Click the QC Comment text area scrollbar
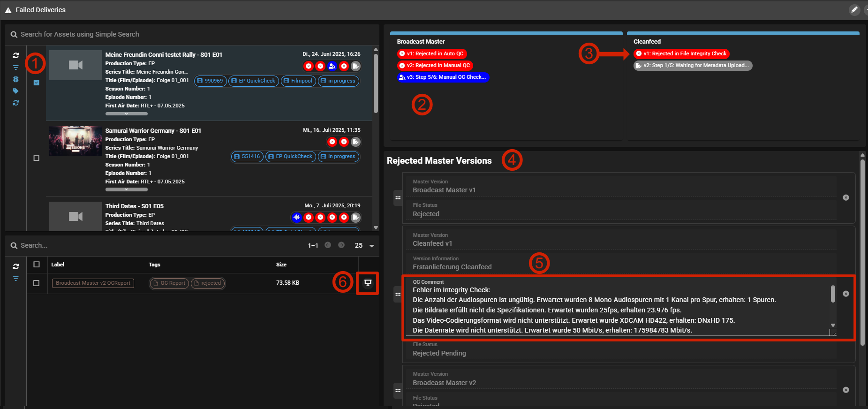Image resolution: width=868 pixels, height=409 pixels. 833,295
